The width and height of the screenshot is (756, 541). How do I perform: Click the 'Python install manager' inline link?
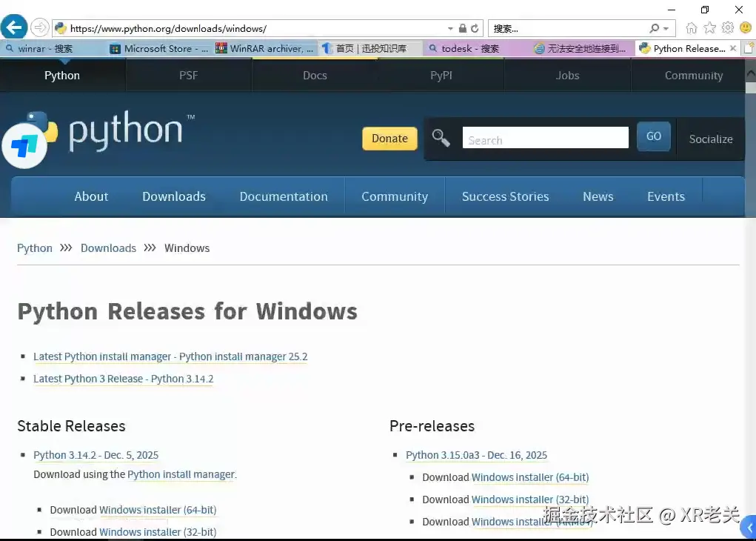click(x=181, y=474)
